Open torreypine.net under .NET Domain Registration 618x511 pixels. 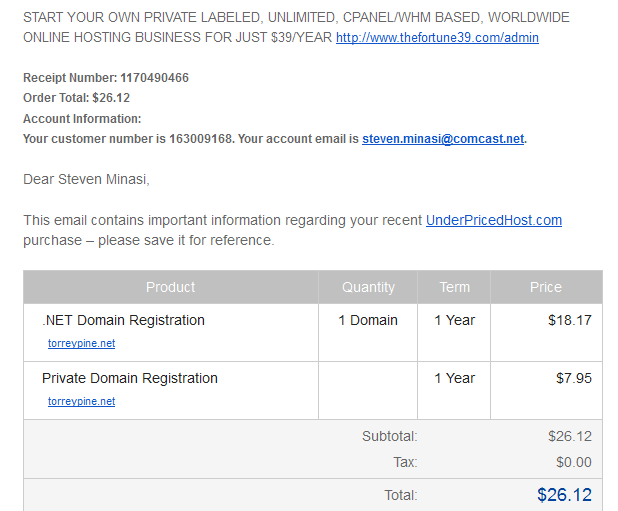[82, 343]
